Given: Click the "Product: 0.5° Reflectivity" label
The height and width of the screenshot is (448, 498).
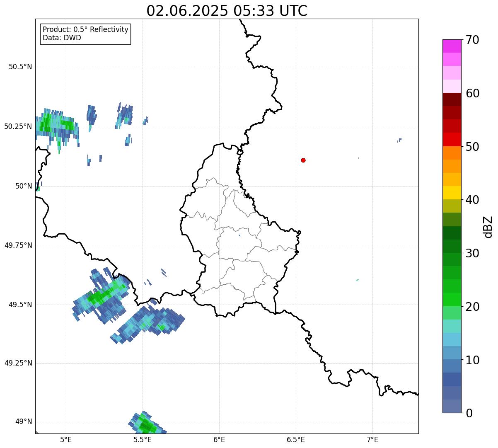Looking at the screenshot, I should click(x=85, y=30).
